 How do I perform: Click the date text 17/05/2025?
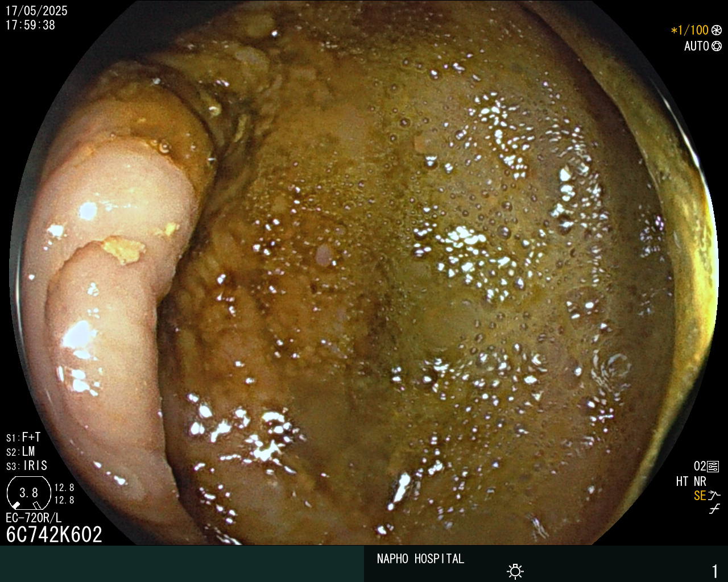point(36,11)
